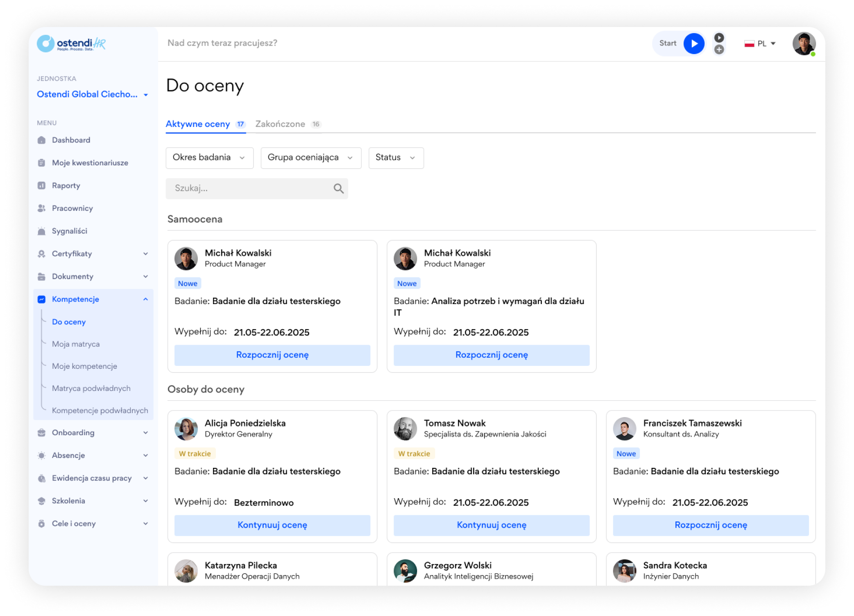This screenshot has width=854, height=616.
Task: Click the blue Start timer play button
Action: point(693,43)
